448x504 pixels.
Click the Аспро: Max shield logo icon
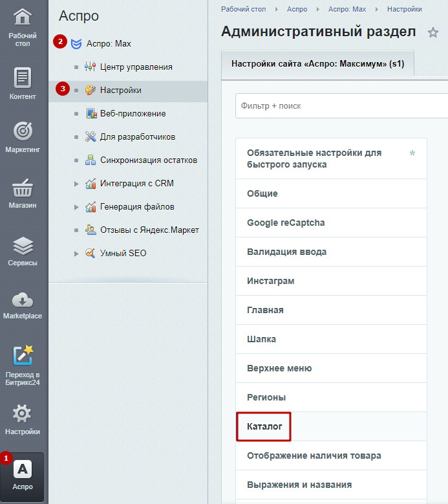click(76, 44)
